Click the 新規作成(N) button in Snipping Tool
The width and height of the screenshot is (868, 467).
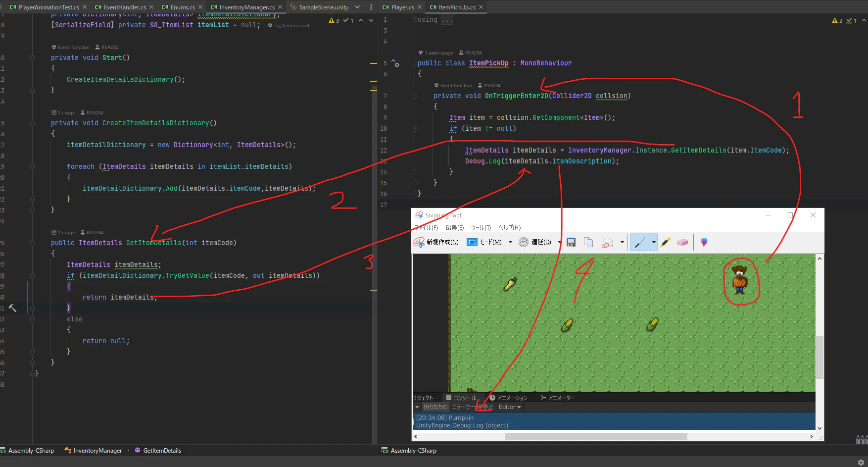pos(436,242)
